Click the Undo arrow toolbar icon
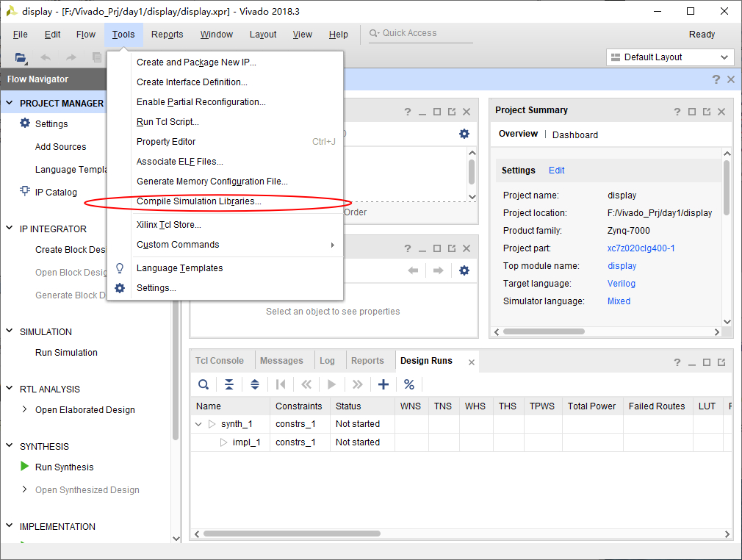Viewport: 742px width, 560px height. [46, 58]
